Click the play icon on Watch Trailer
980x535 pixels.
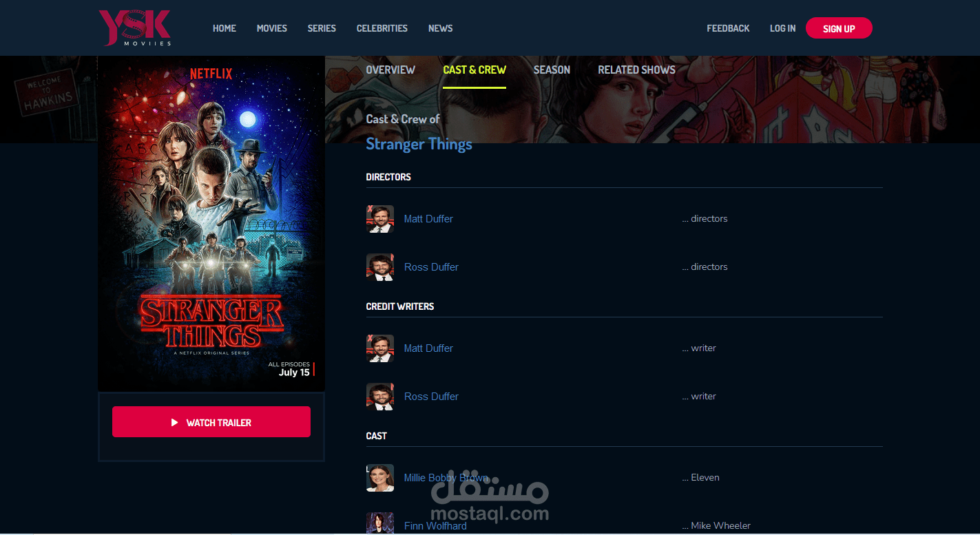(175, 422)
